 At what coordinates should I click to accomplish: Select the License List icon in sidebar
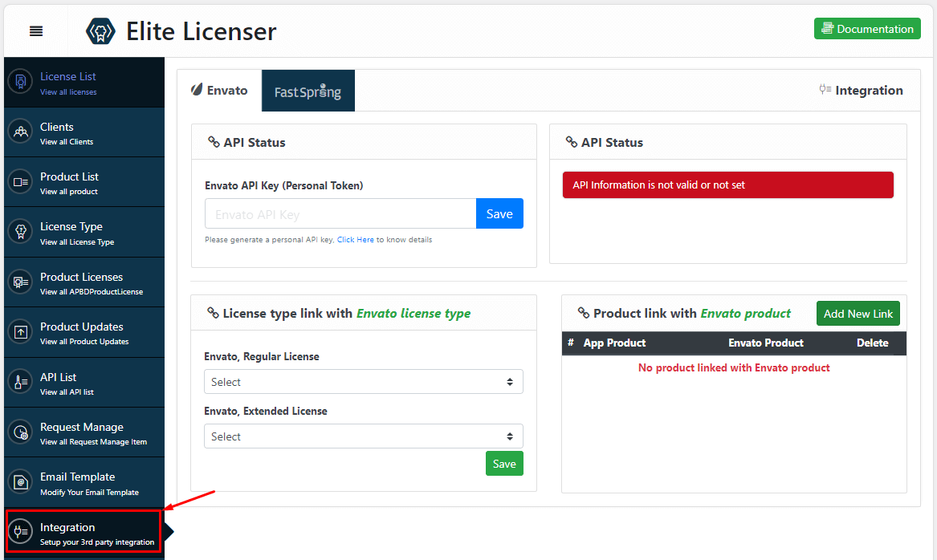(20, 82)
